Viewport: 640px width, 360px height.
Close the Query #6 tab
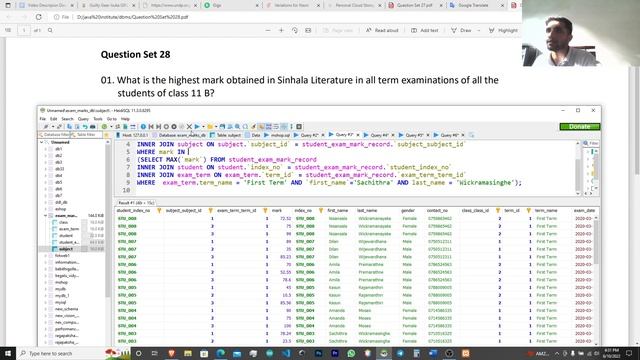click(463, 135)
